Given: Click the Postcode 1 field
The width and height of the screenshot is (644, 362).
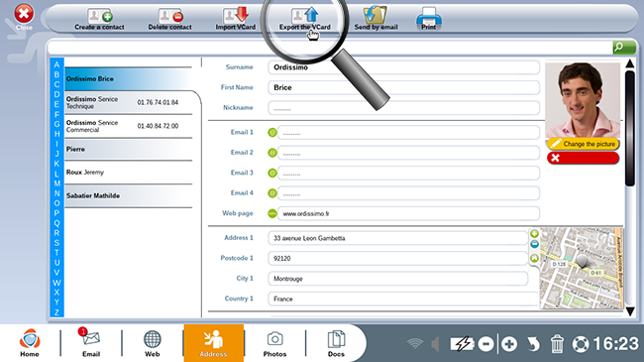Looking at the screenshot, I should (398, 258).
